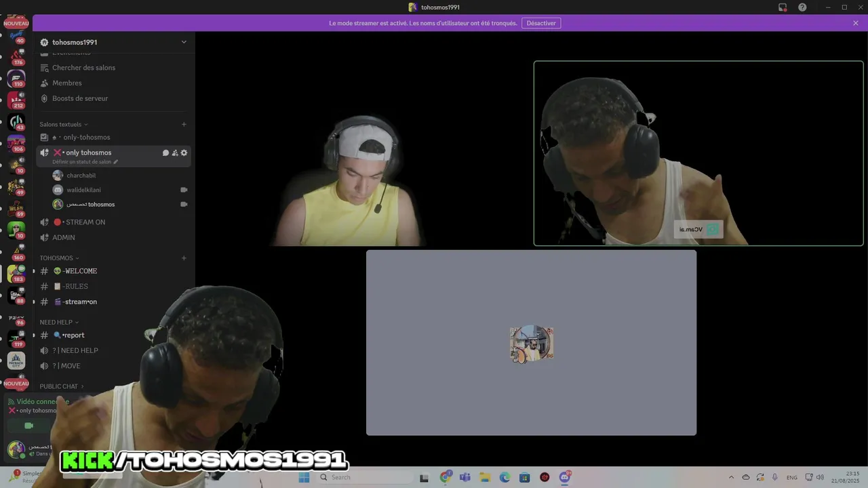
Task: Open the server with 212 badge
Action: pos(16,100)
